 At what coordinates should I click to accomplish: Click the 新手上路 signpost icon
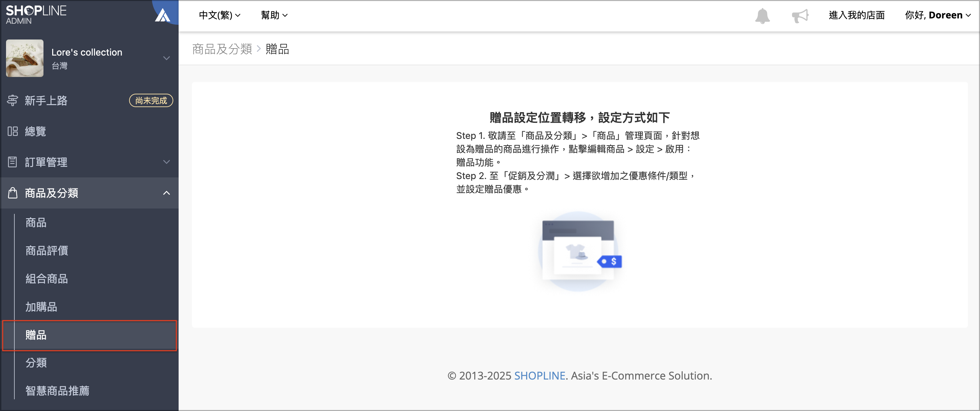click(13, 100)
